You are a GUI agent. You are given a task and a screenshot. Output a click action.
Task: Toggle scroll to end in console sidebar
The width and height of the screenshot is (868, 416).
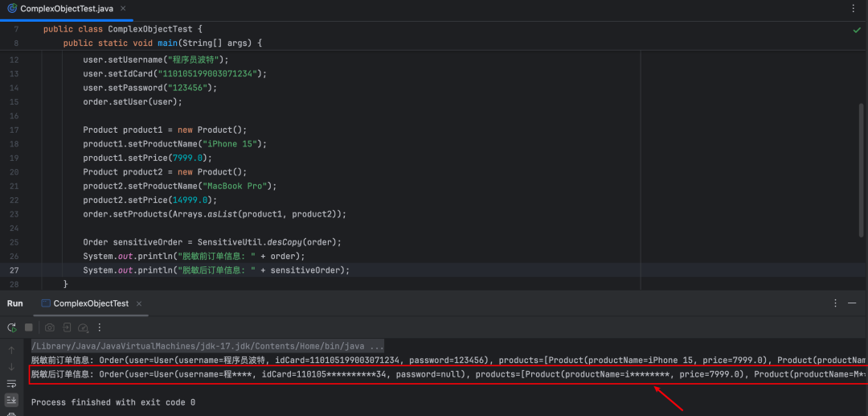pos(11,399)
